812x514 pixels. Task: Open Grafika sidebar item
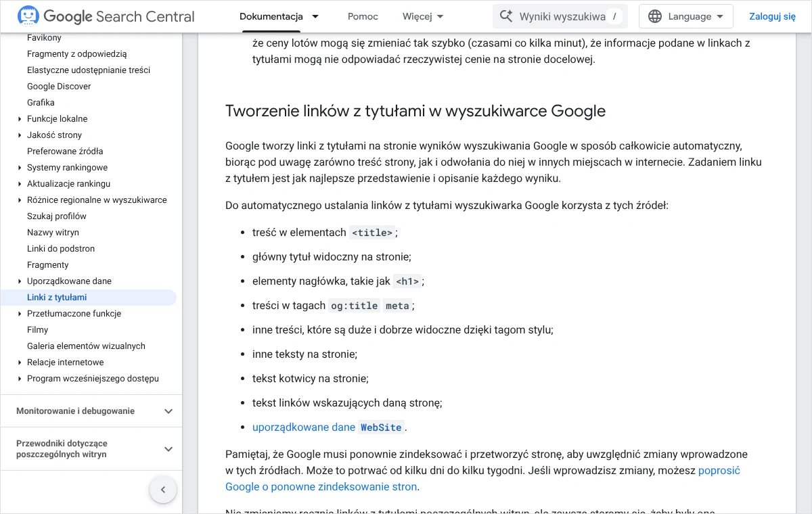41,103
